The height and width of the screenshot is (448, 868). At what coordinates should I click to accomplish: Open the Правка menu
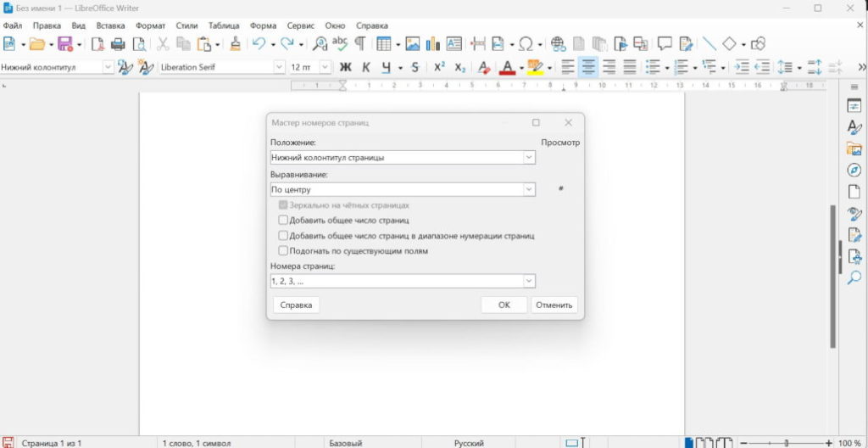47,25
